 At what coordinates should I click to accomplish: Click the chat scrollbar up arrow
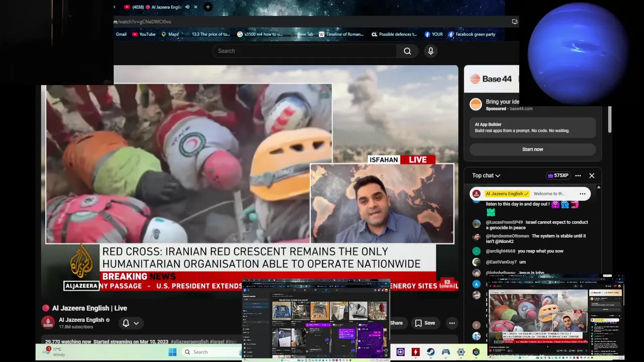pyautogui.click(x=598, y=187)
